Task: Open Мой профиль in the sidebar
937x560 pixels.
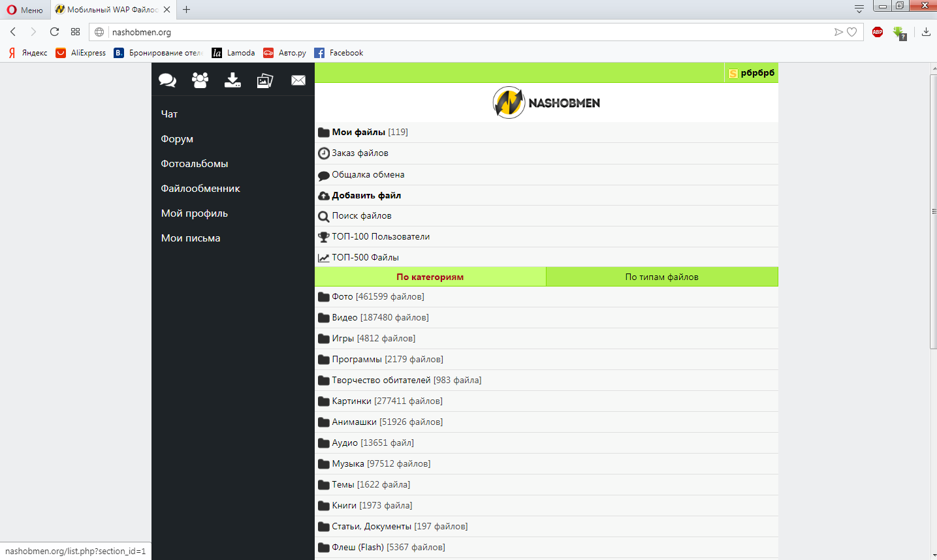Action: tap(195, 213)
